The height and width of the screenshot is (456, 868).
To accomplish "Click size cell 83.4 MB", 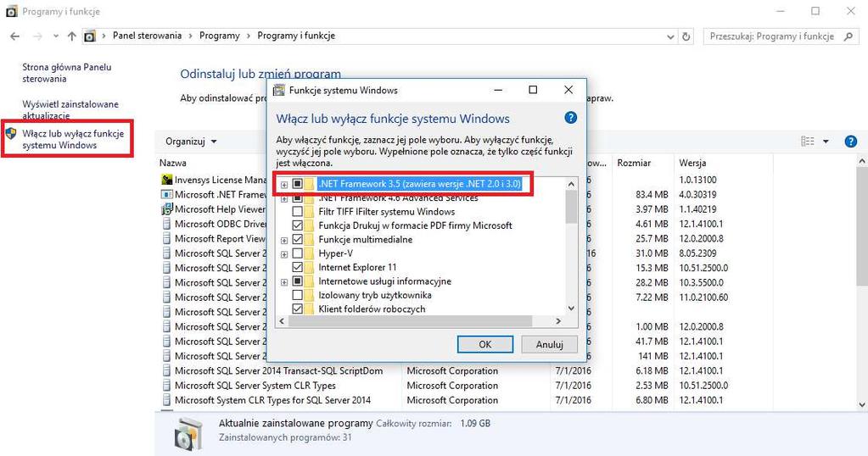I will [652, 195].
